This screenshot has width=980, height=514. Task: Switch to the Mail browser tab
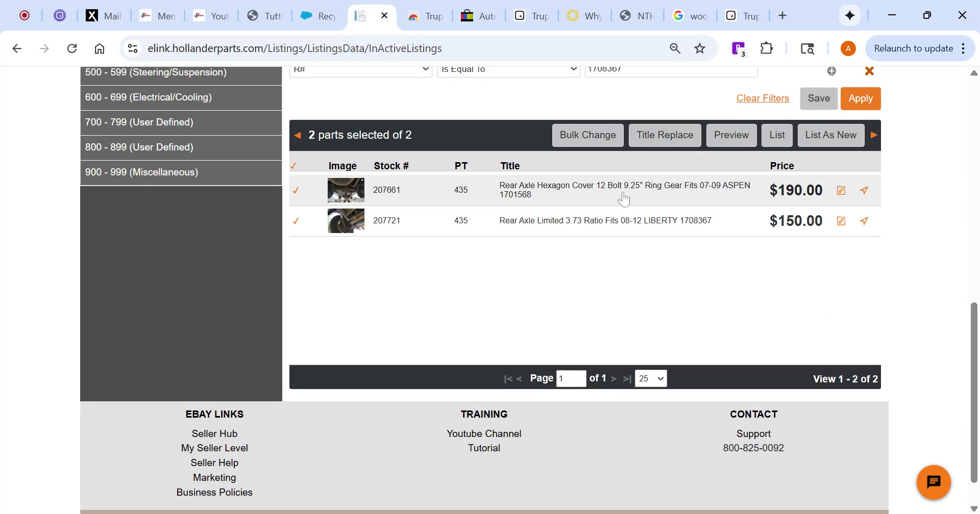click(x=104, y=15)
